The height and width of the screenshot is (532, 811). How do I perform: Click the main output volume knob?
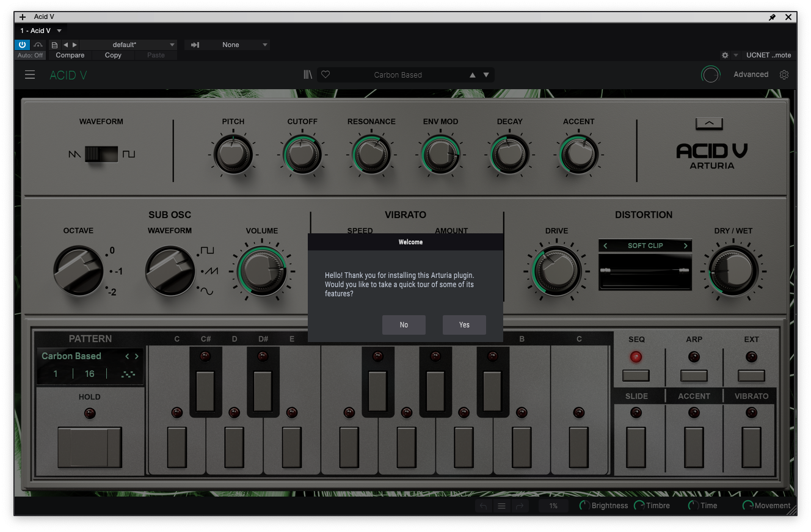coord(710,75)
